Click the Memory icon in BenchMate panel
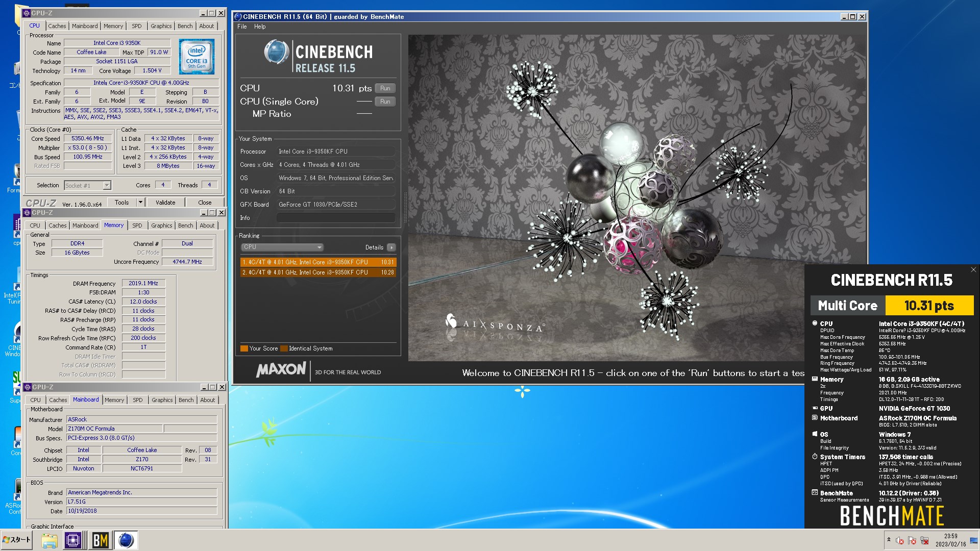The image size is (980, 551). point(815,379)
